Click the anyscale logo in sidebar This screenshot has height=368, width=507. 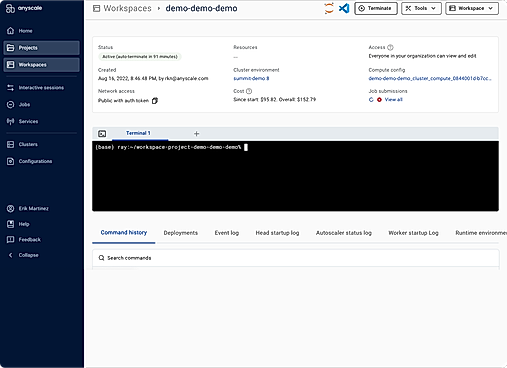click(24, 8)
